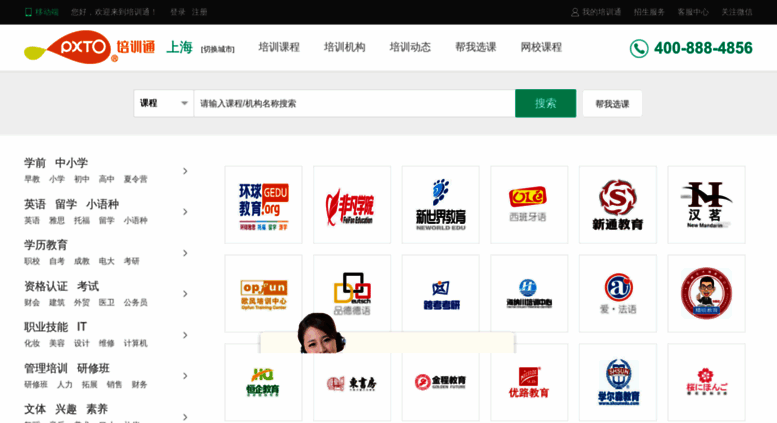Click the 400-888-4856 phone number
The image size is (777, 423).
pos(703,48)
